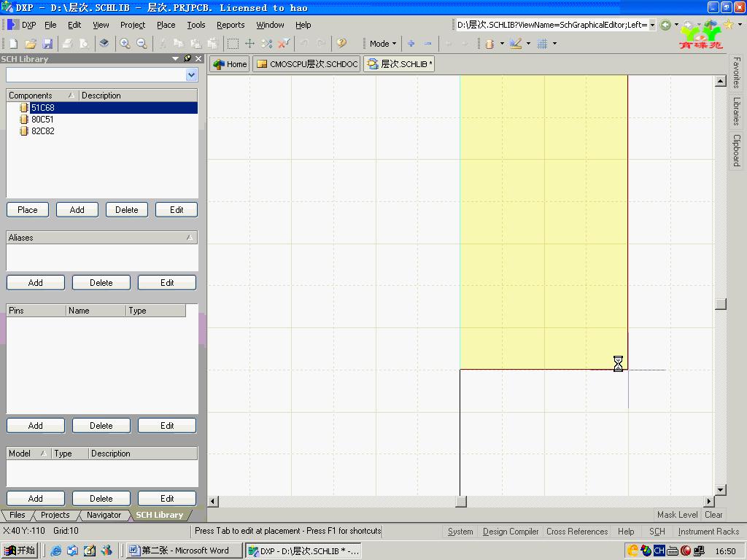The width and height of the screenshot is (747, 560).
Task: Click the grid settings icon
Action: (542, 44)
